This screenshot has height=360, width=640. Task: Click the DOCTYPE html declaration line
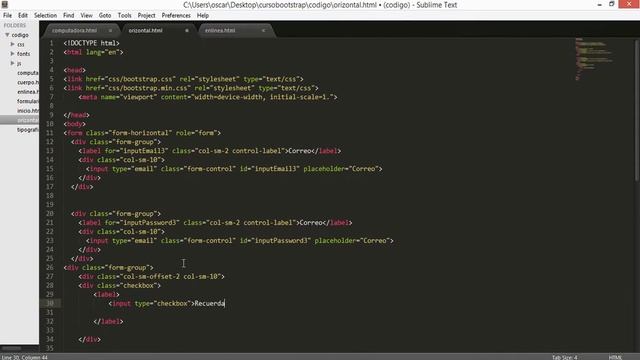(x=91, y=43)
